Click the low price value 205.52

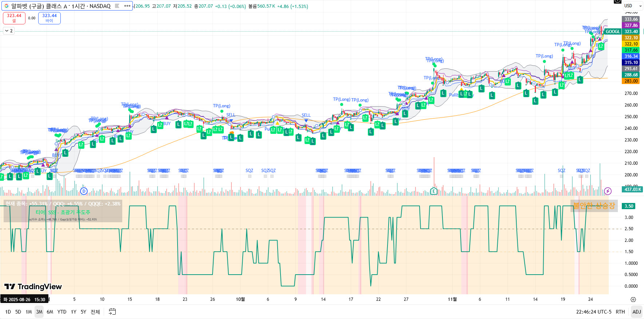[184, 6]
